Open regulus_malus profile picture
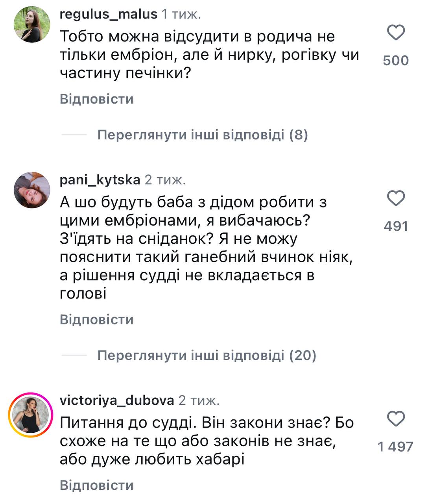 click(32, 24)
